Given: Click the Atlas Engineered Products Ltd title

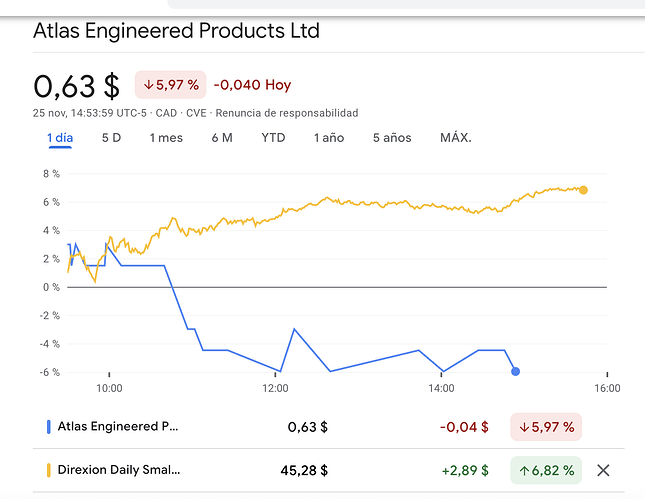Looking at the screenshot, I should click(176, 31).
